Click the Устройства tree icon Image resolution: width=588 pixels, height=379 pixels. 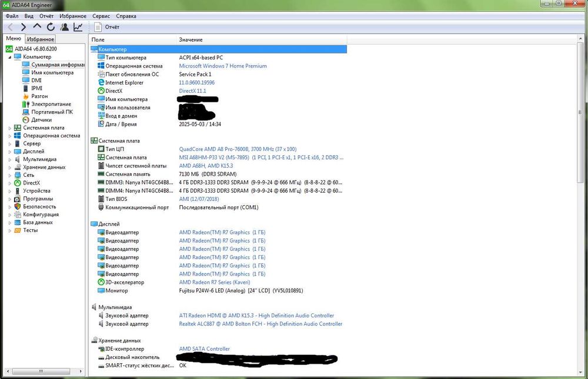click(17, 191)
